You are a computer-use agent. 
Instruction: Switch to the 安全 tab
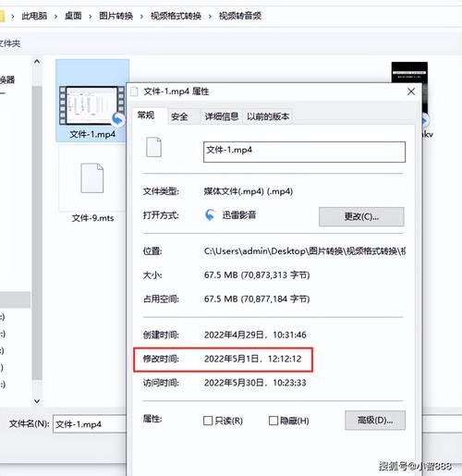179,116
